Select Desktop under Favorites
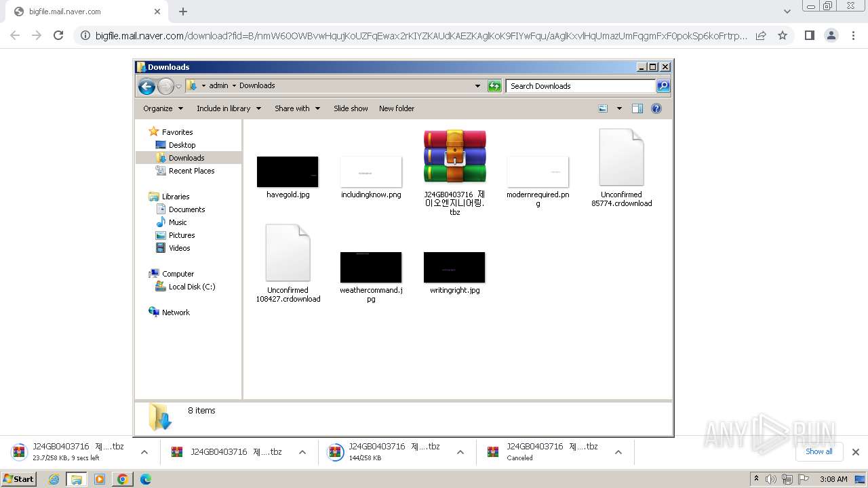This screenshot has width=868, height=488. click(x=182, y=145)
